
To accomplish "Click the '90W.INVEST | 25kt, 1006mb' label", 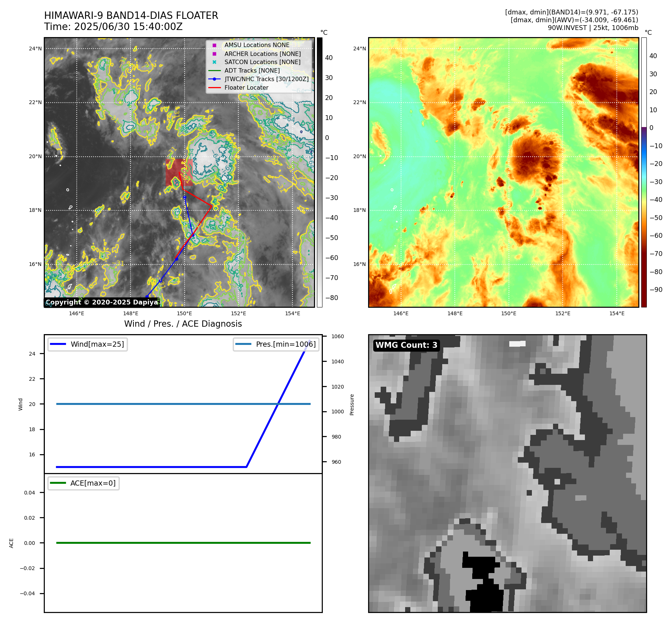I will tap(593, 28).
